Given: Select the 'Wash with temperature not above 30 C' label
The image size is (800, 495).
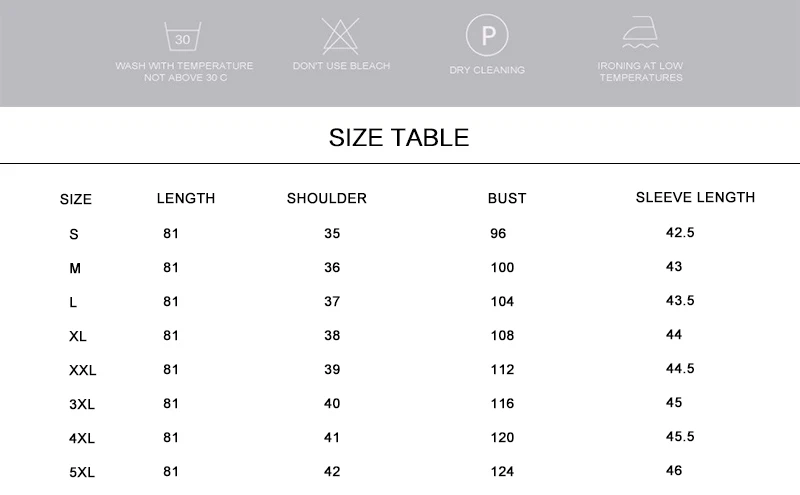Looking at the screenshot, I should (x=184, y=71).
